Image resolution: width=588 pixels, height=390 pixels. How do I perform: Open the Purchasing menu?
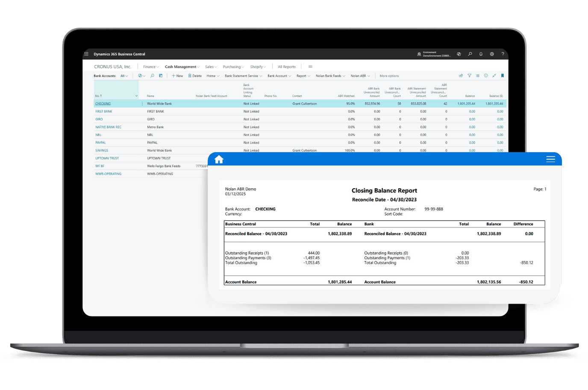[233, 67]
